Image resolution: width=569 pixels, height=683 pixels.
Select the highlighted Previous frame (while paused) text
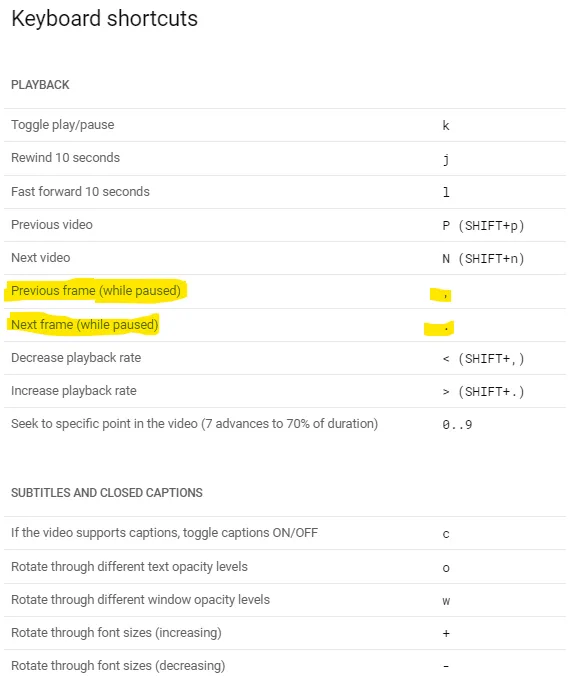click(x=96, y=291)
